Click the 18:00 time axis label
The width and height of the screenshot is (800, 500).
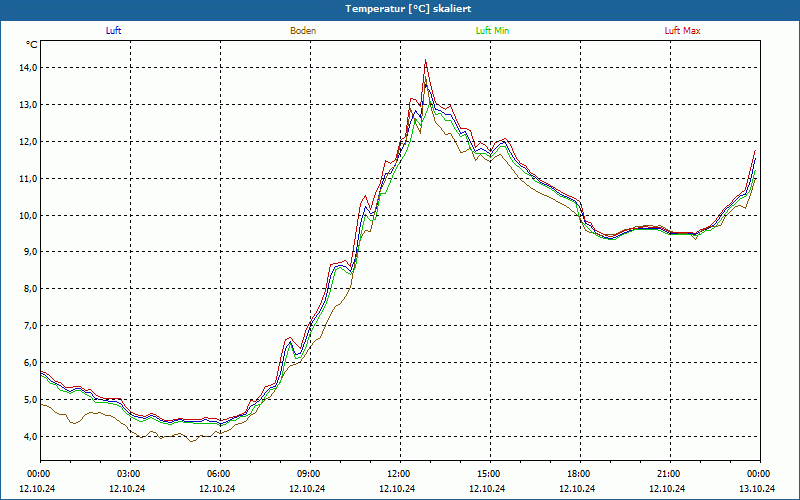579,474
